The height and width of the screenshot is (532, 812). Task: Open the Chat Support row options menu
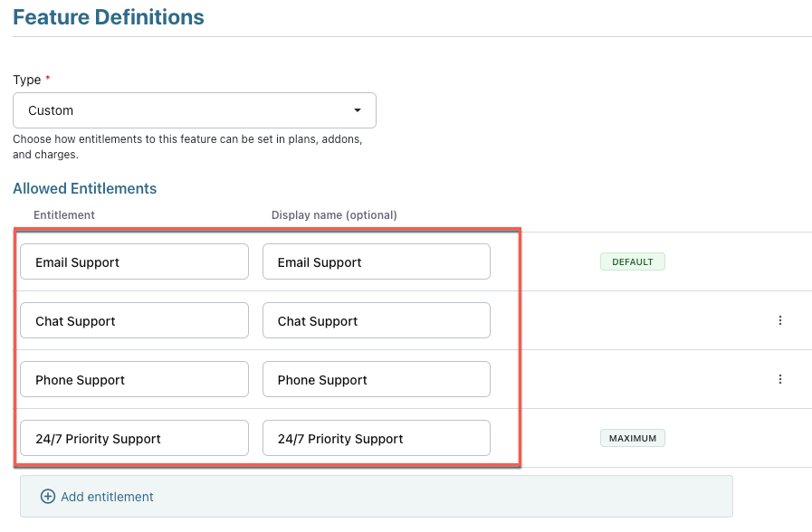point(780,320)
